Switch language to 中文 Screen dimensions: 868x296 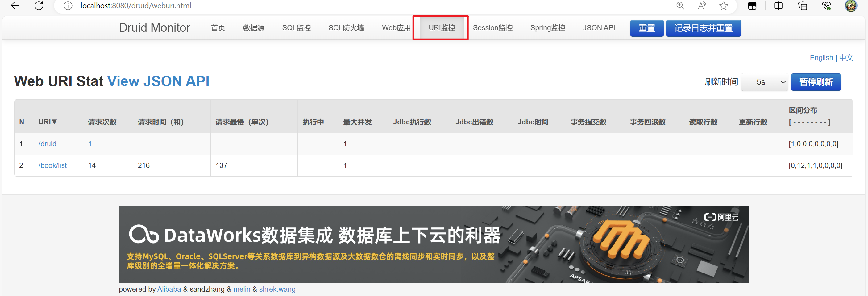pos(846,58)
